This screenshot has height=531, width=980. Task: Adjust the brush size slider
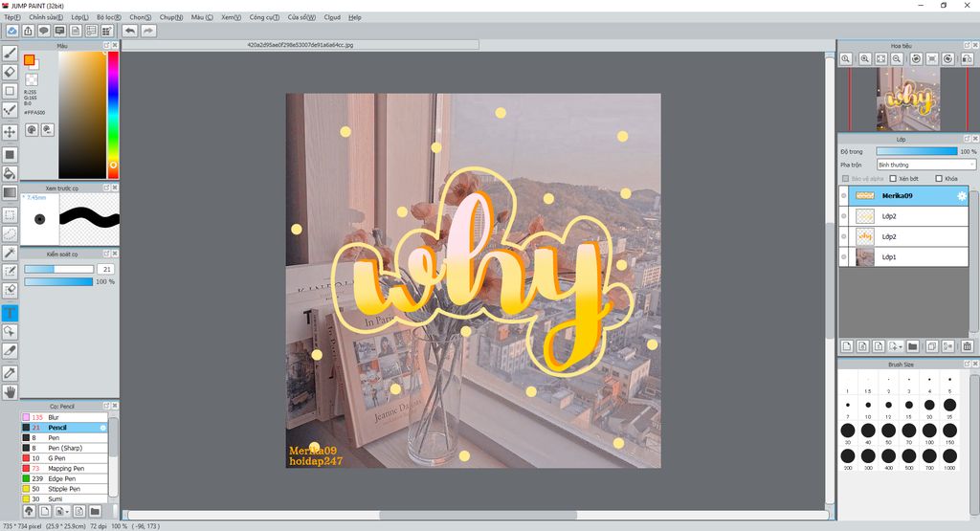pyautogui.click(x=58, y=269)
